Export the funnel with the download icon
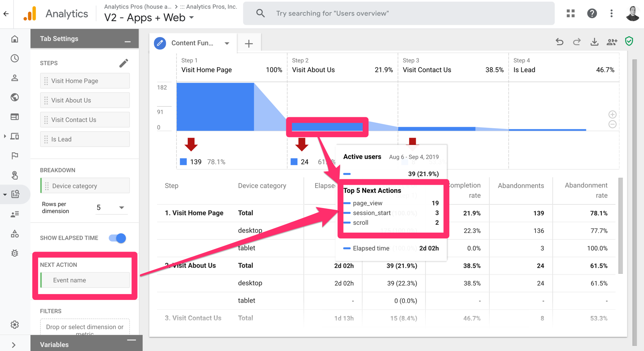The width and height of the screenshot is (644, 351). pyautogui.click(x=594, y=41)
